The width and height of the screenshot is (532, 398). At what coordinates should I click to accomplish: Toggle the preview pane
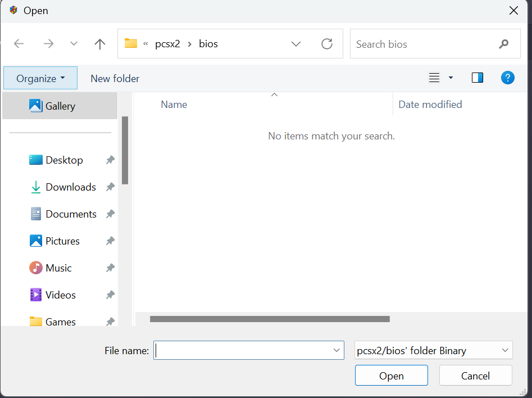[478, 78]
